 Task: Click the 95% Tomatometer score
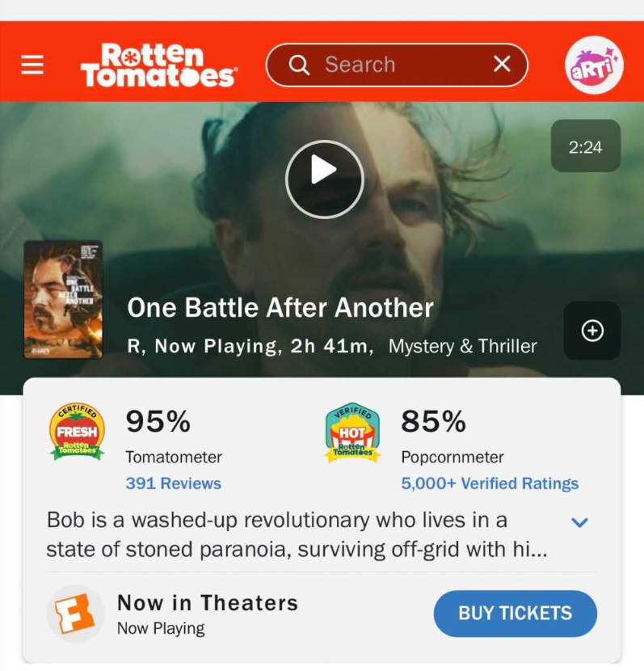pyautogui.click(x=158, y=421)
